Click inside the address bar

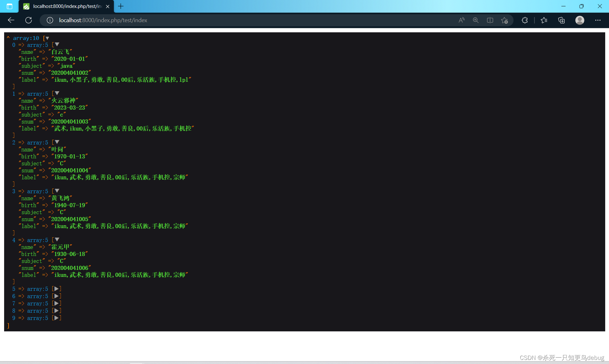point(222,20)
